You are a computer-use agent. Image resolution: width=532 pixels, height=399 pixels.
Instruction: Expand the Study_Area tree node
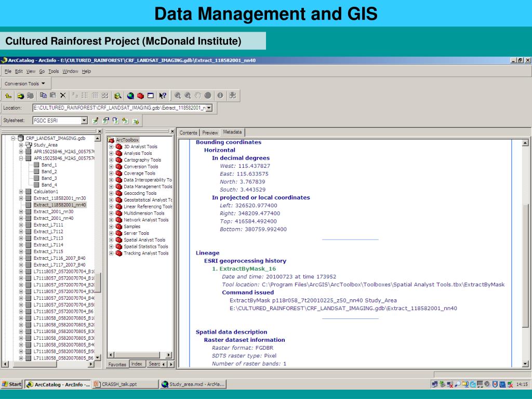click(x=21, y=145)
